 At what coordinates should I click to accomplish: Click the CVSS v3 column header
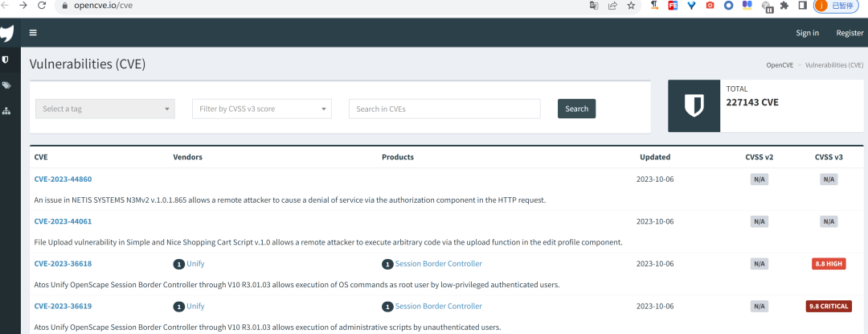pos(829,157)
